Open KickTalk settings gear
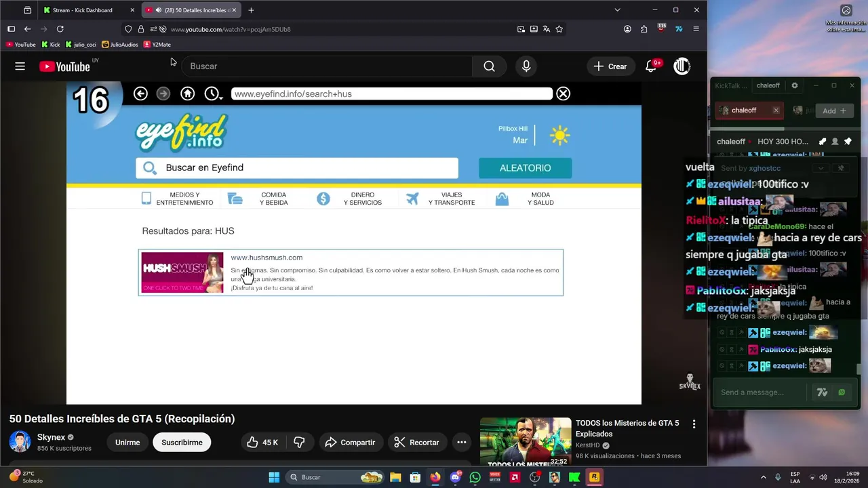The image size is (868, 488). point(795,85)
